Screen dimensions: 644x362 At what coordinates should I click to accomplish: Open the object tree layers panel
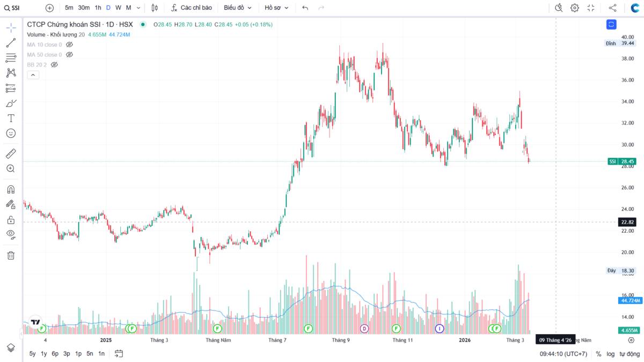[x=11, y=348]
